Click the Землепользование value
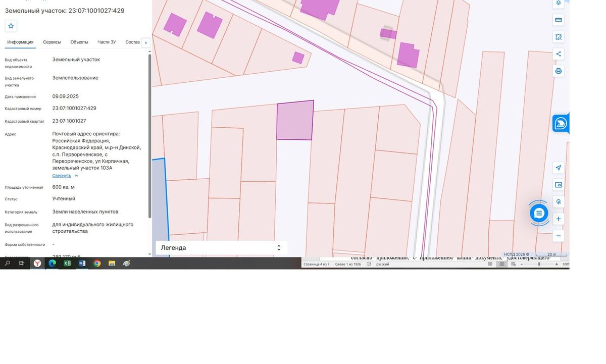Image resolution: width=606 pixels, height=364 pixels. coord(75,78)
